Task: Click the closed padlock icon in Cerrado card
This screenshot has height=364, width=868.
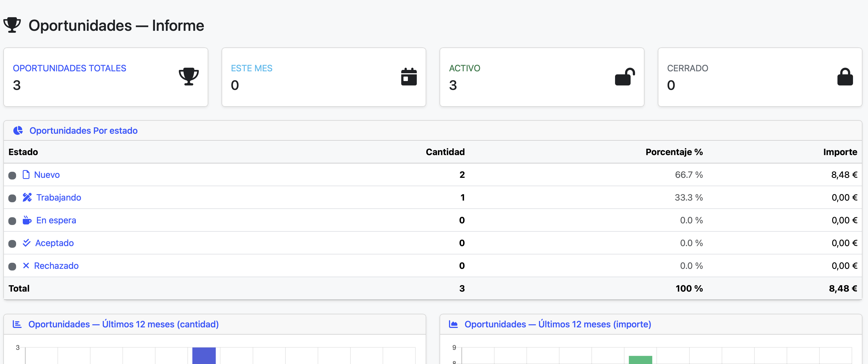Action: 845,77
